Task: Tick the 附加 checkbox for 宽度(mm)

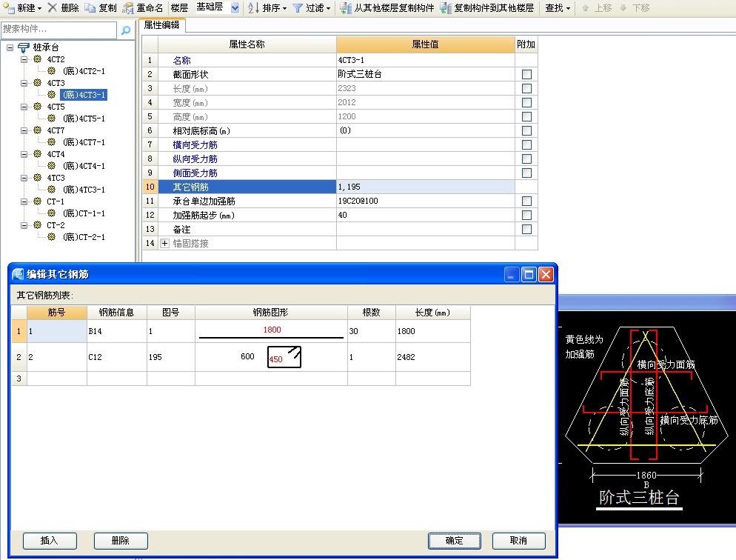Action: point(526,102)
